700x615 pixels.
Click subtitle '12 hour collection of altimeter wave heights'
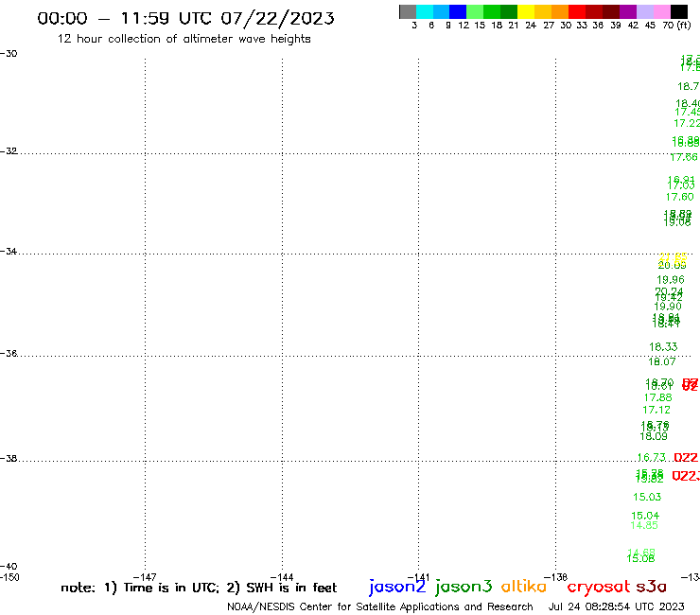tap(184, 39)
